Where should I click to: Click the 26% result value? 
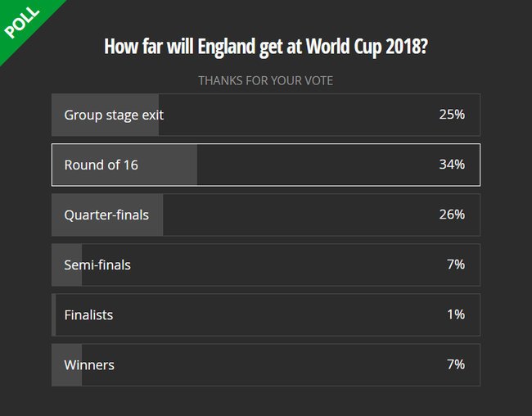tap(452, 215)
